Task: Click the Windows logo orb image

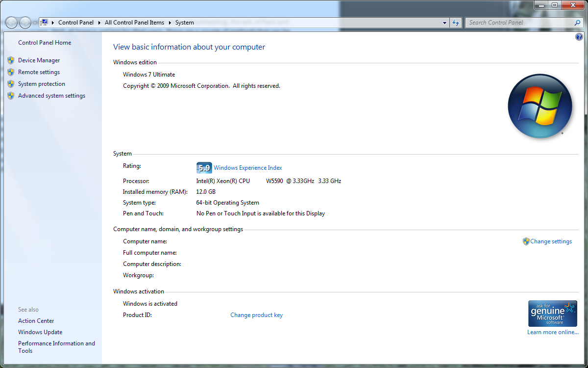Action: point(540,105)
